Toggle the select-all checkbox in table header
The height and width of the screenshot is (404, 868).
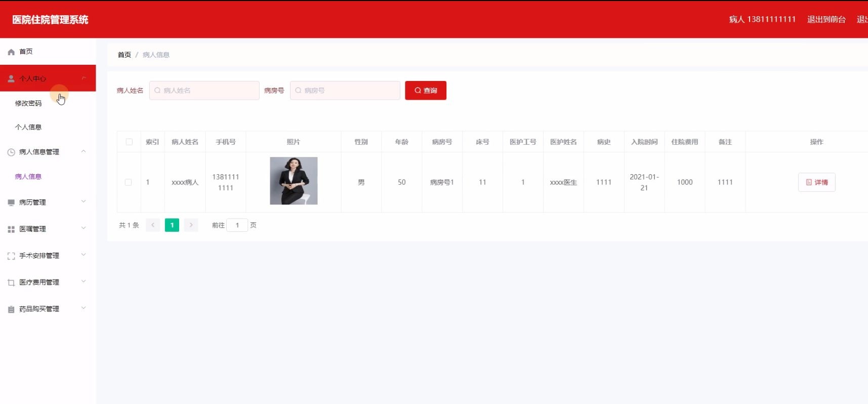129,142
